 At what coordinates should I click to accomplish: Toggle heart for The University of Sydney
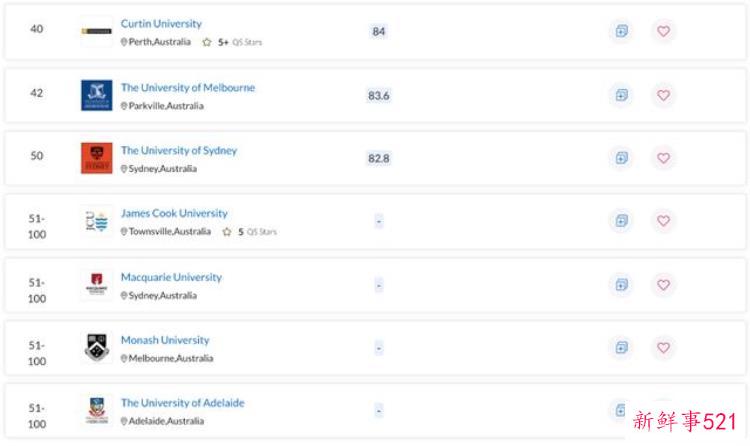point(663,158)
